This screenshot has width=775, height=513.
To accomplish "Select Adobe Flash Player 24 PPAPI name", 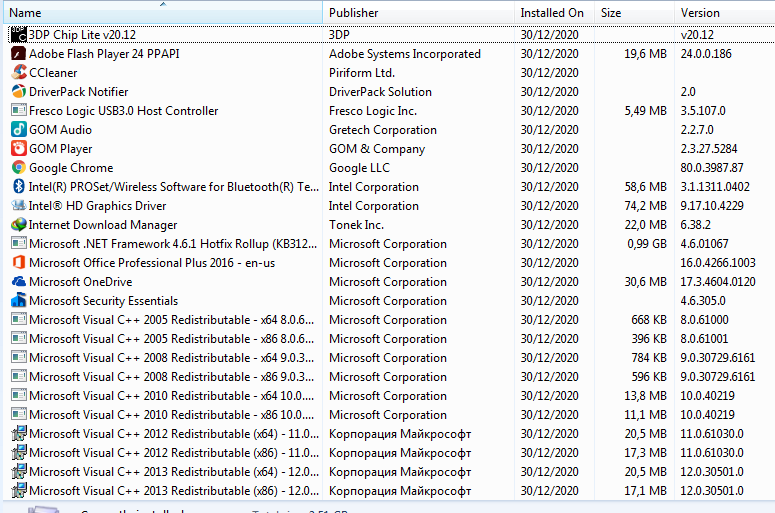I will (104, 54).
